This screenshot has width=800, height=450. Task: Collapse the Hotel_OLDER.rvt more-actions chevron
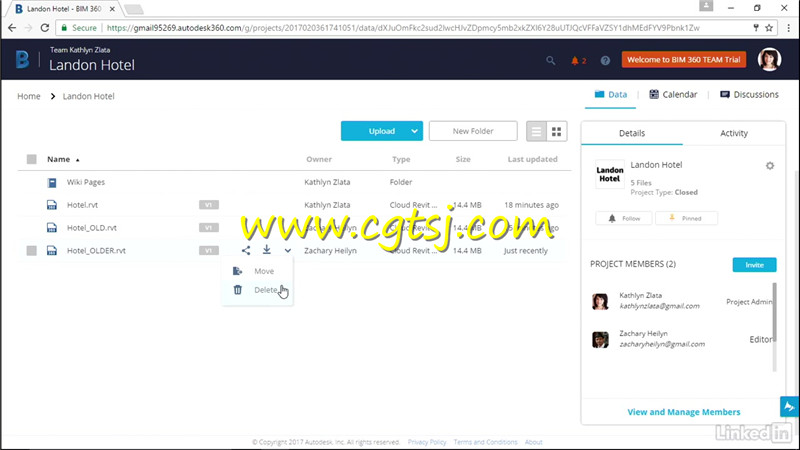(288, 251)
